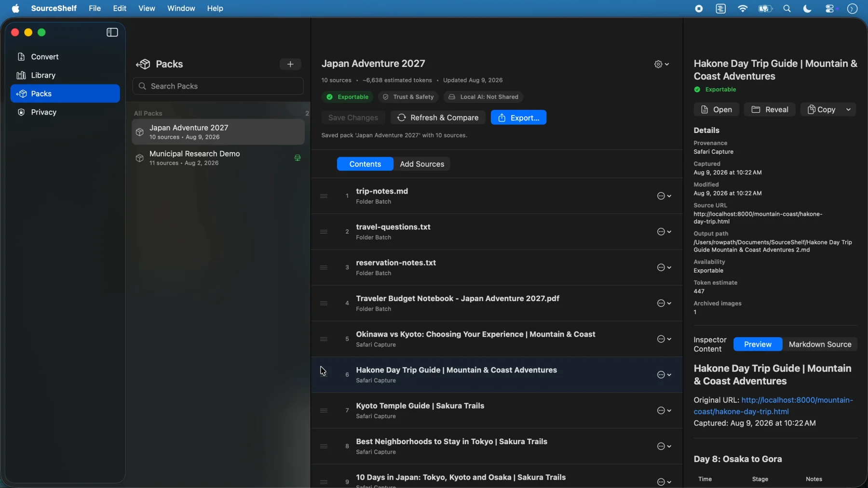Click drag handle for travel-questions.txt row
The height and width of the screenshot is (488, 868).
324,232
